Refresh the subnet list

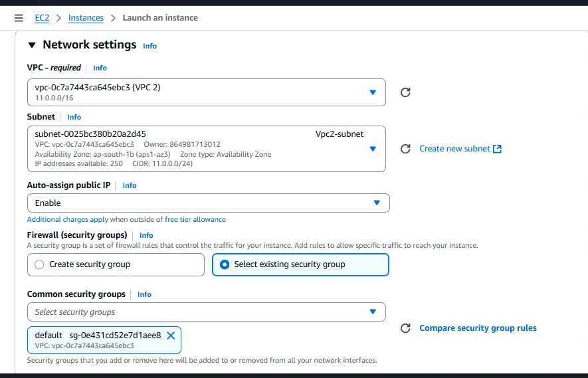(405, 149)
